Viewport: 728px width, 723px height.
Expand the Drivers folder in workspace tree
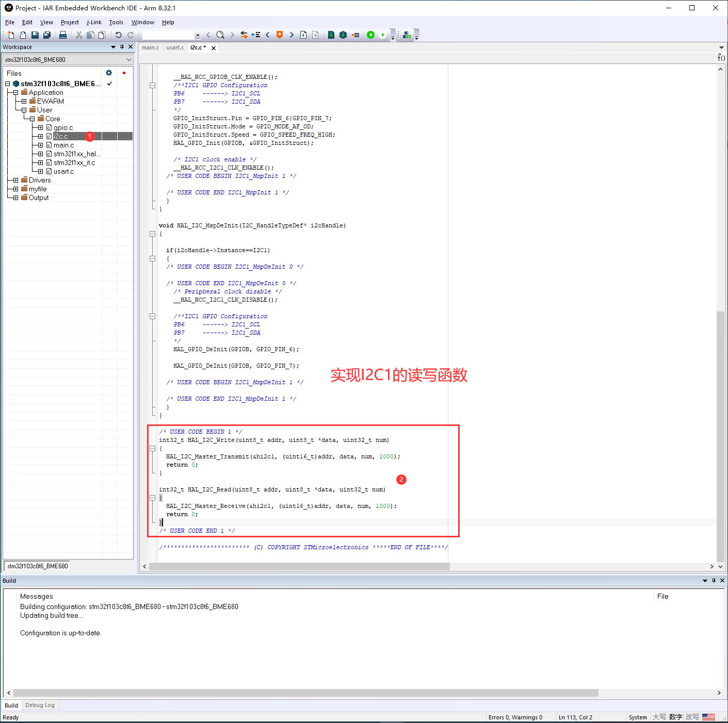[14, 179]
